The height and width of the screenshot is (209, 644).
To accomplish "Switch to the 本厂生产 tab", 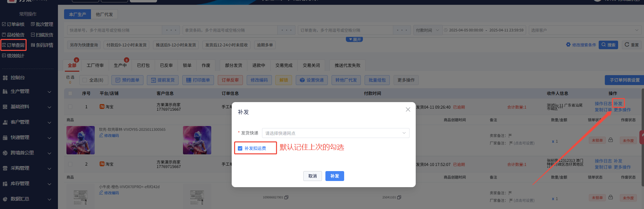I will coord(77,14).
